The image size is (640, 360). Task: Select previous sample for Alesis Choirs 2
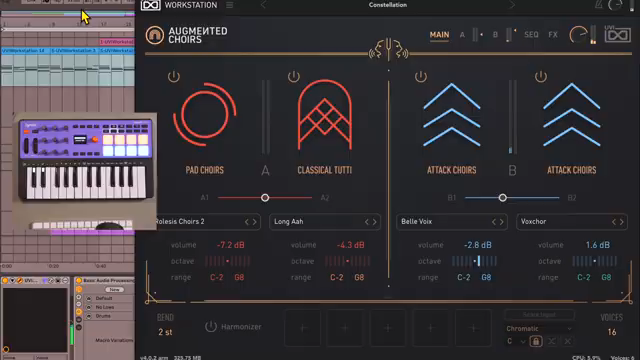click(x=247, y=222)
